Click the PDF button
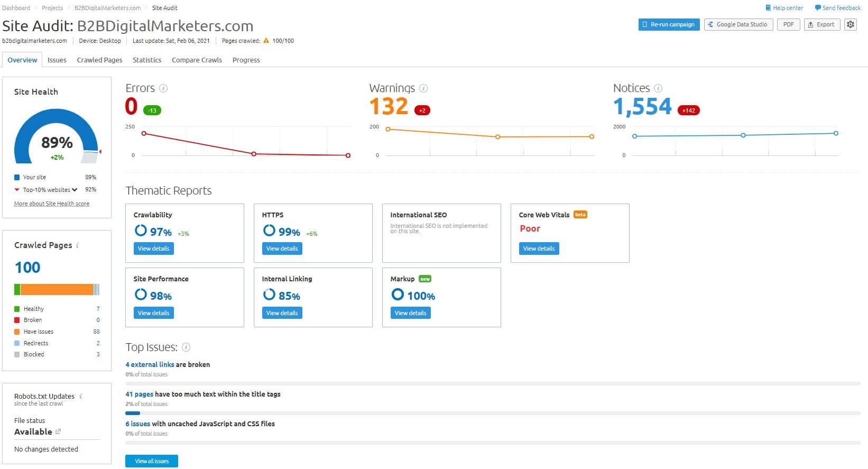The width and height of the screenshot is (868, 469). (788, 24)
